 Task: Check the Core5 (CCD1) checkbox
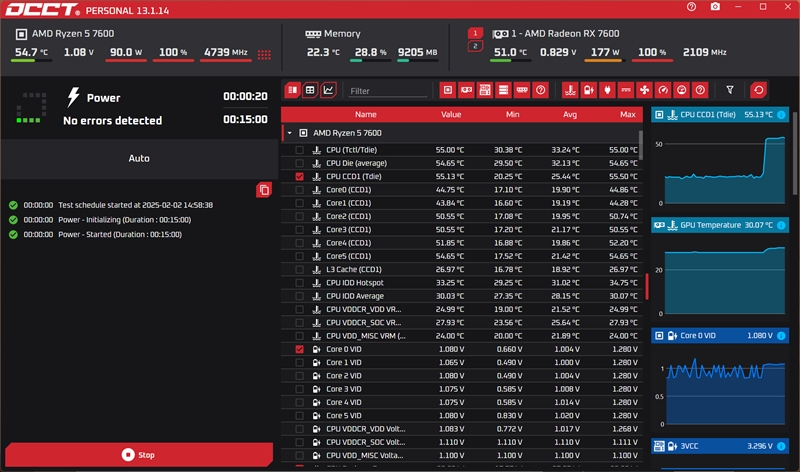tap(299, 256)
